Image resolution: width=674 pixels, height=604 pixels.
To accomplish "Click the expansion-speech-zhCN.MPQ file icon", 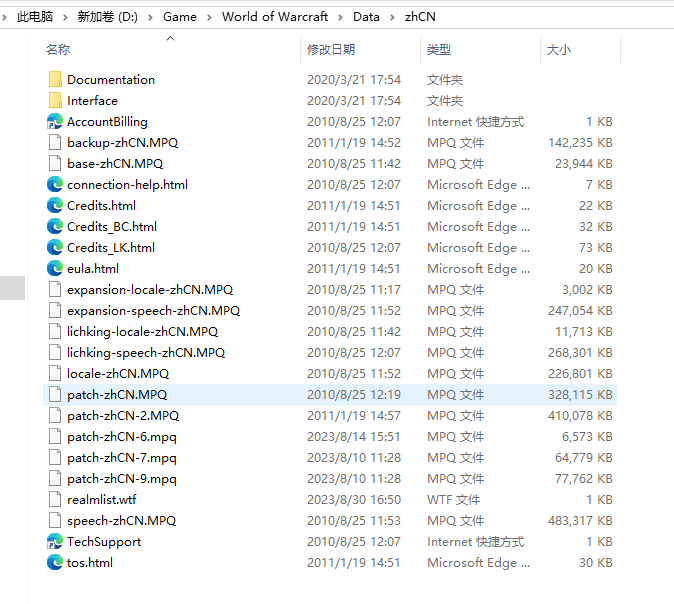I will pos(55,310).
